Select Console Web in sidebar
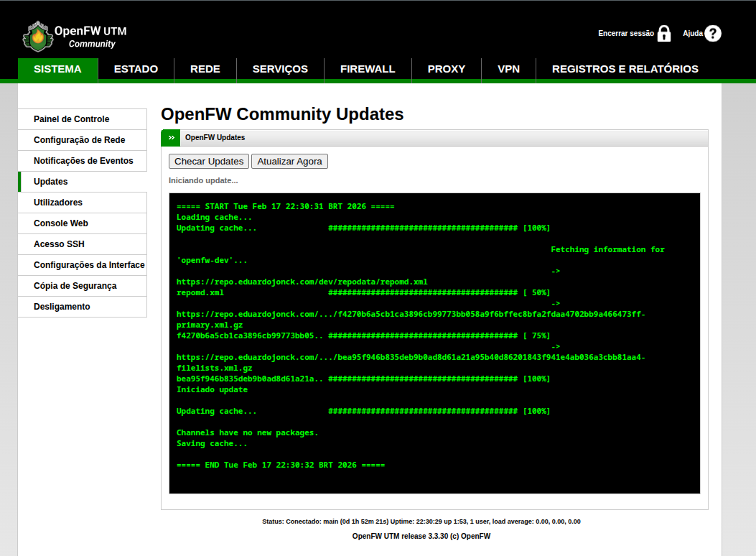756x556 pixels. click(61, 223)
